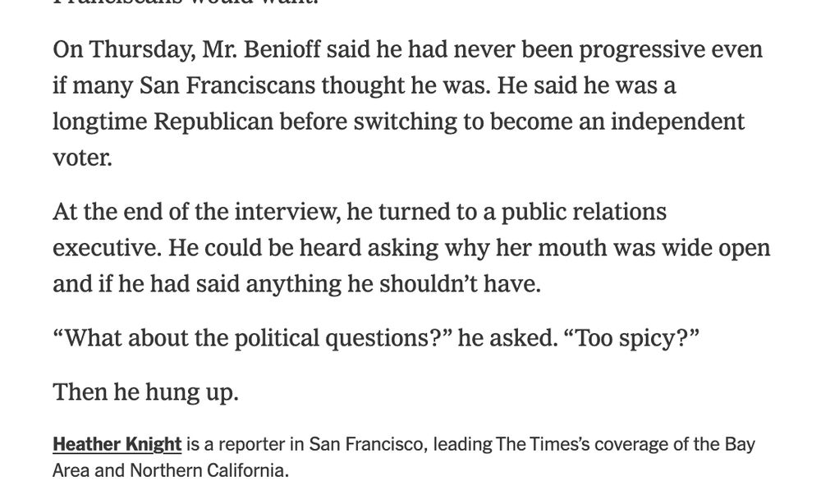Click the quote "What about the political questions?"
This screenshot has width=821, height=504.
252,338
